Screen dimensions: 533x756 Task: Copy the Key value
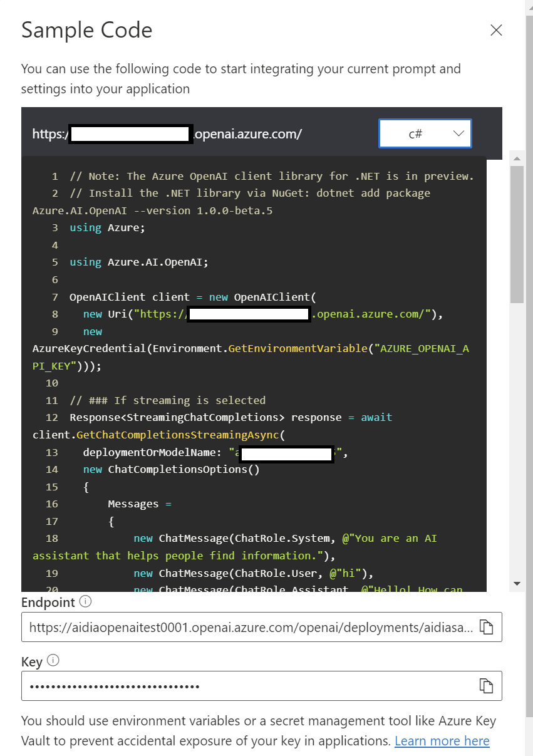[486, 686]
